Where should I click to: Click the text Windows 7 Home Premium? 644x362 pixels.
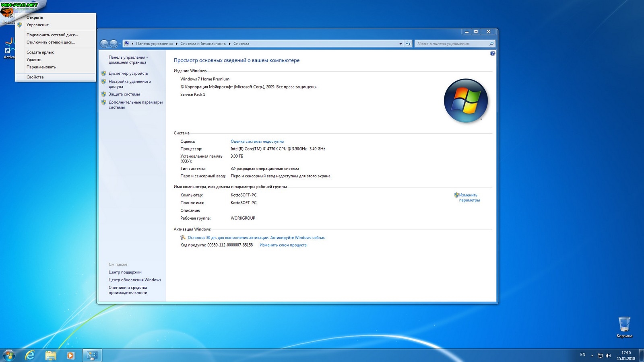[205, 79]
